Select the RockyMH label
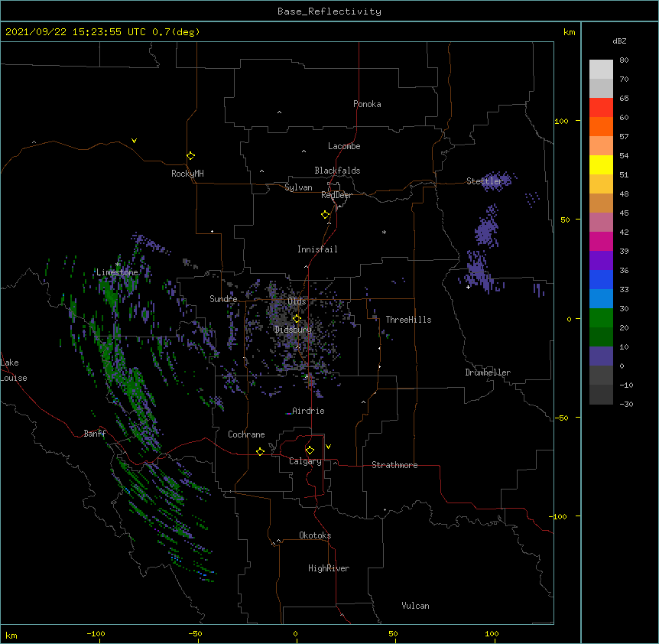The width and height of the screenshot is (659, 644). pos(187,173)
